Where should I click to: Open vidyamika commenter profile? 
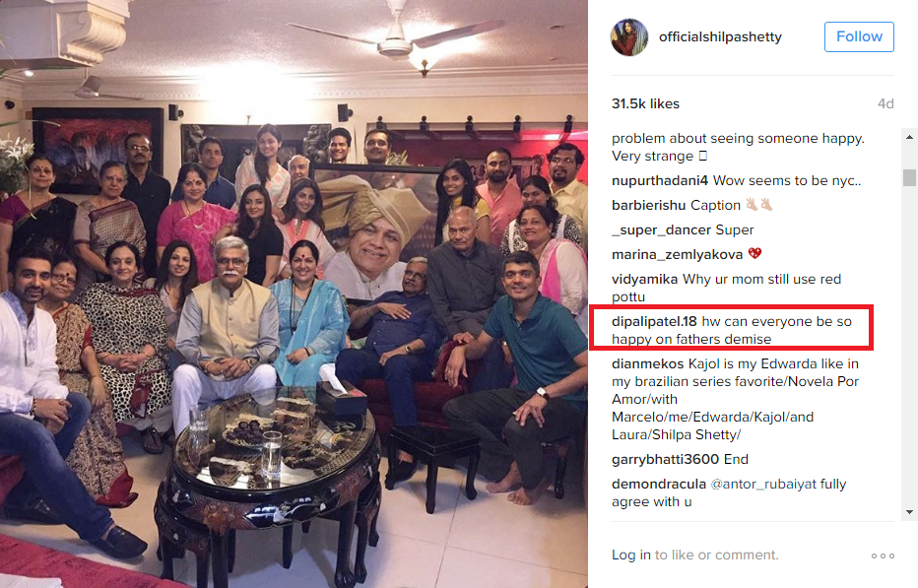644,280
